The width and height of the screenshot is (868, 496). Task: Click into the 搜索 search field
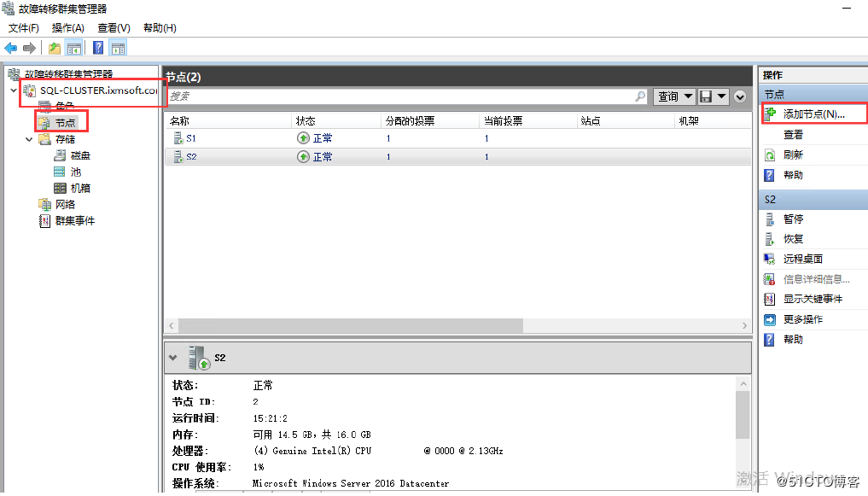click(x=401, y=96)
